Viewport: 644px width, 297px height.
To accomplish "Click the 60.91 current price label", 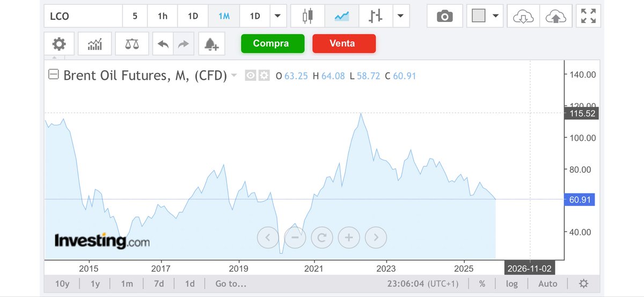I will [x=580, y=199].
